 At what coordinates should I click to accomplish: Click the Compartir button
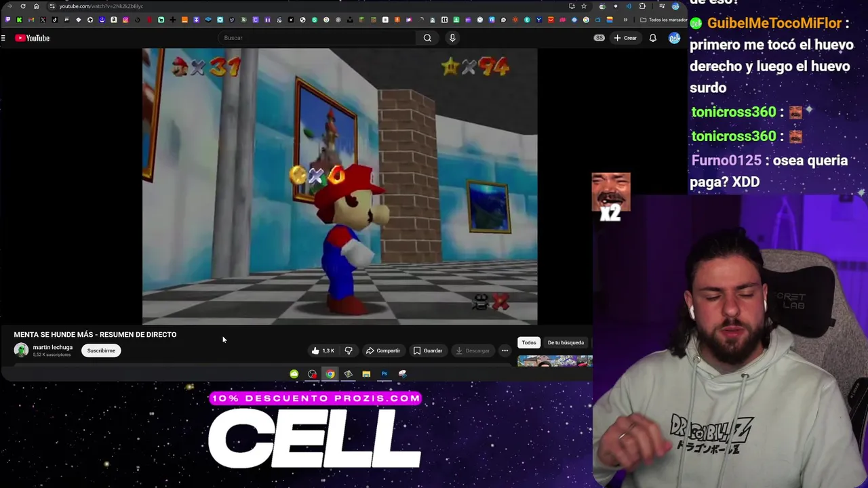(x=383, y=350)
